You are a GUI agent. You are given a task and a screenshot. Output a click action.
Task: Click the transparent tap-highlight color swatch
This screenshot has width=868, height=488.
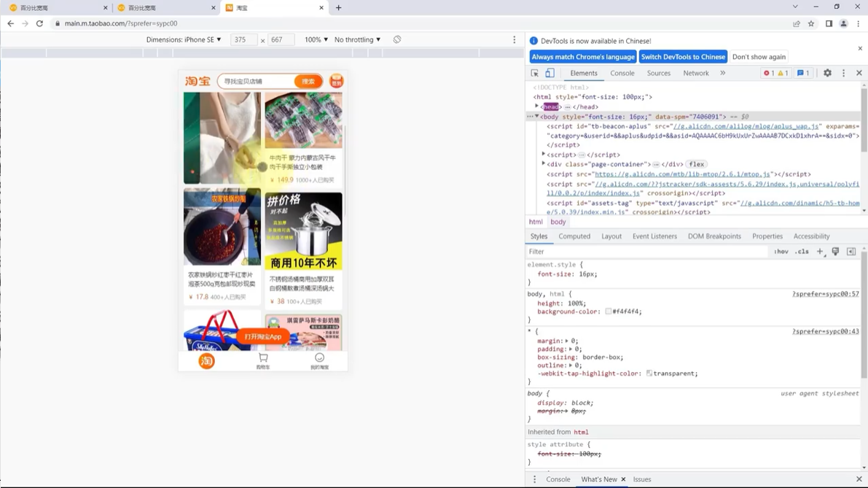(x=649, y=373)
